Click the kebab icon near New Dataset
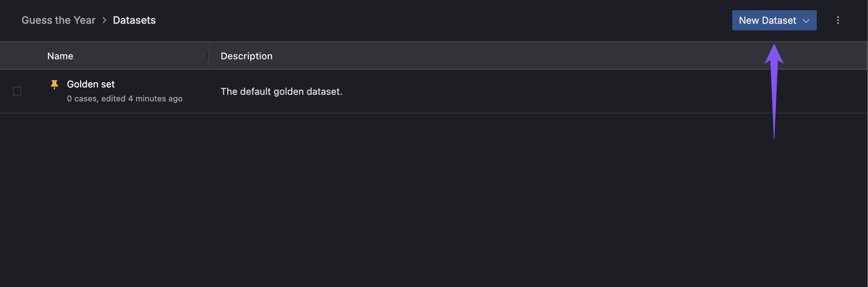868x287 pixels. coord(838,20)
